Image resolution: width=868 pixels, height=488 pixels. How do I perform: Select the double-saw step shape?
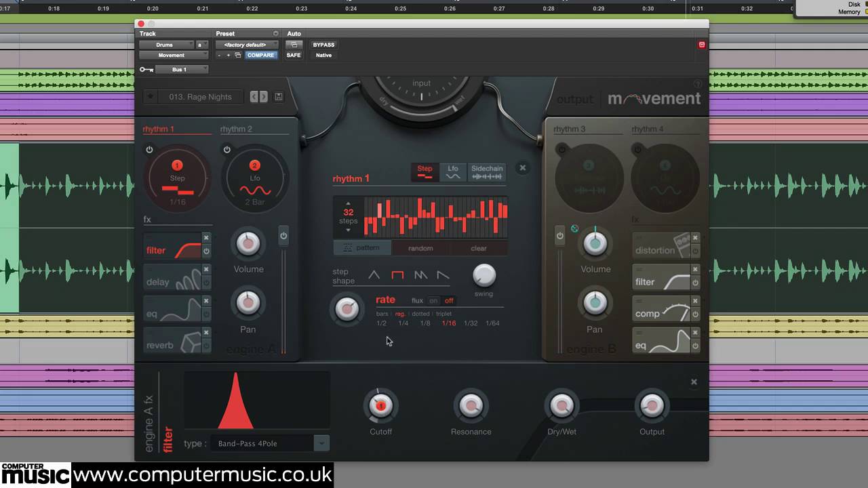(420, 275)
